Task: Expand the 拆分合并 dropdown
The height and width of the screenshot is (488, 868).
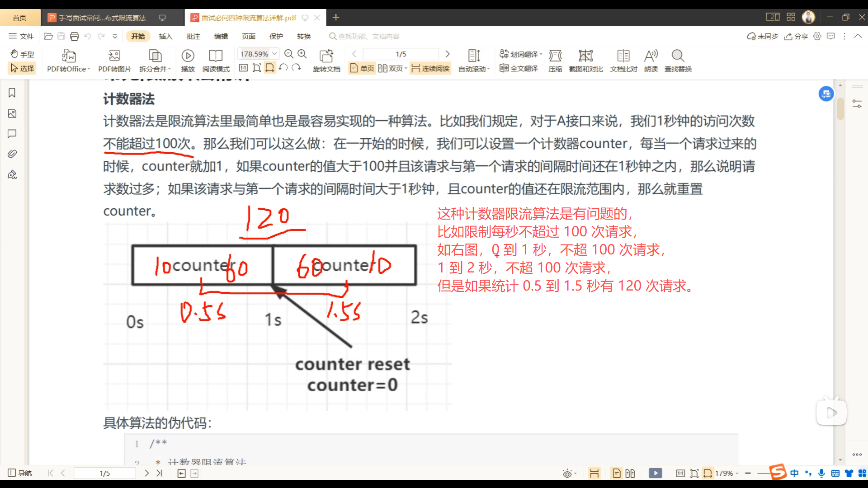Action: [170, 69]
